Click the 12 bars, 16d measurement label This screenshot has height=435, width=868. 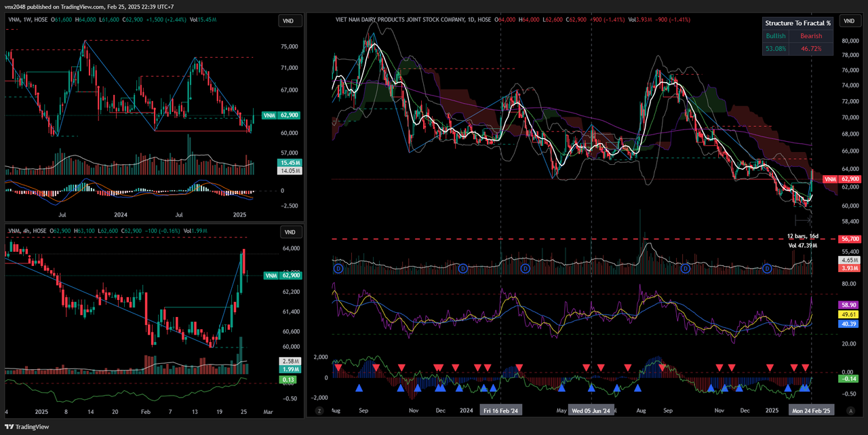(x=803, y=236)
